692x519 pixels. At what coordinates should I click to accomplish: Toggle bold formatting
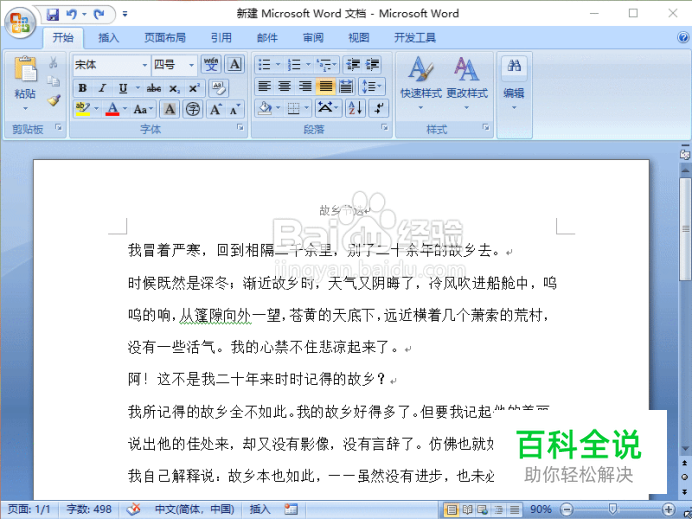(x=82, y=88)
